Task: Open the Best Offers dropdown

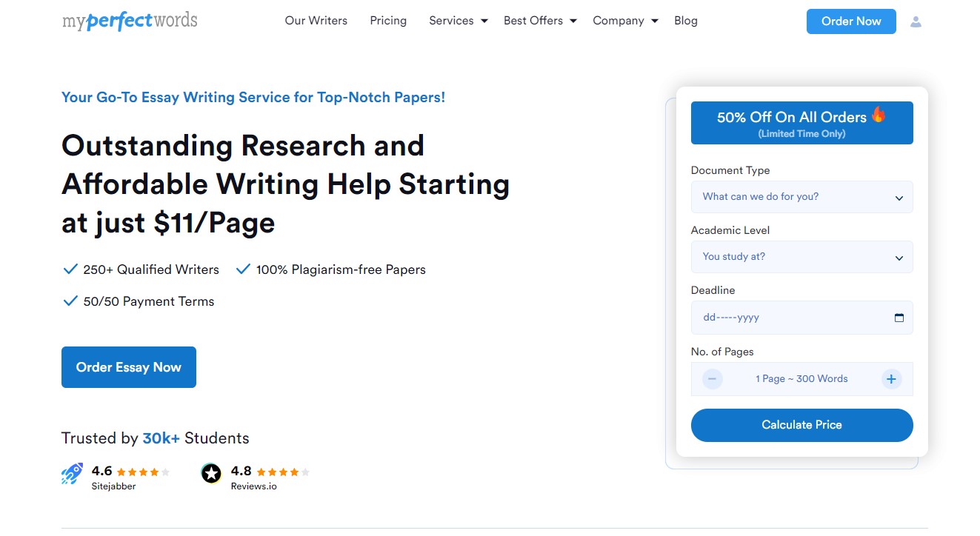Action: [539, 21]
